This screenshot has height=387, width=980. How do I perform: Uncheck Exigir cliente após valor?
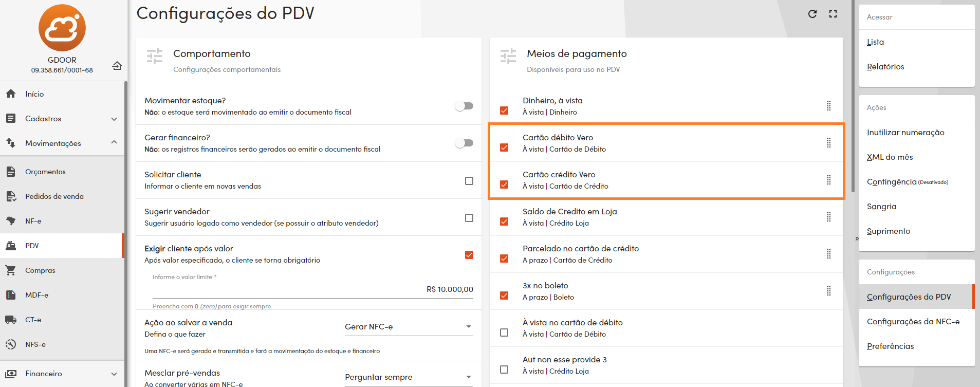pos(469,255)
